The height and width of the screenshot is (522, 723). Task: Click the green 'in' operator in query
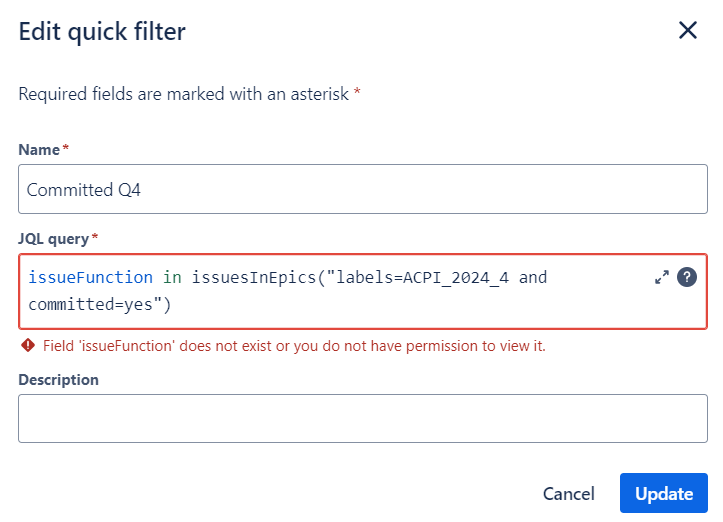pyautogui.click(x=172, y=278)
